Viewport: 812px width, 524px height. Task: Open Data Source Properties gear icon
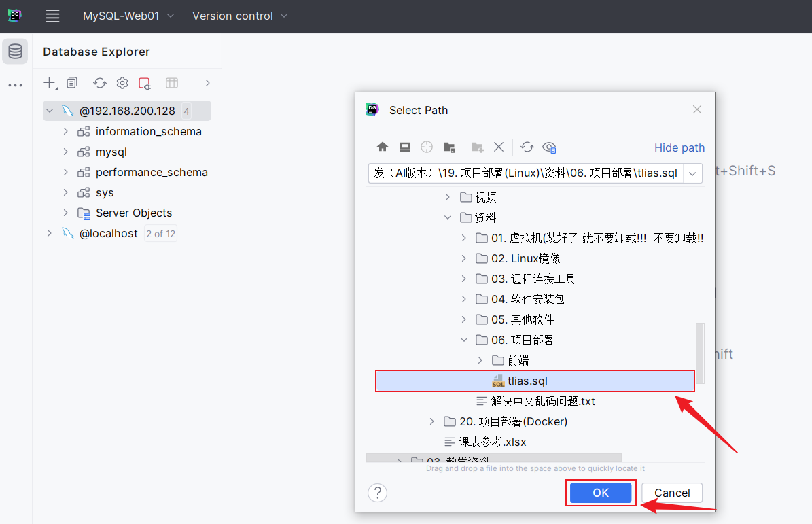click(122, 83)
